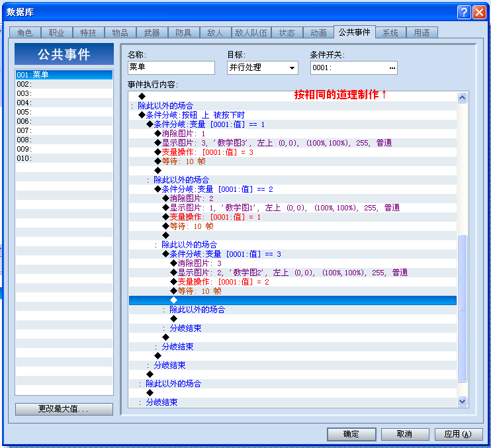Click the event content scrollbar thumb
This screenshot has width=491, height=448.
[462, 308]
